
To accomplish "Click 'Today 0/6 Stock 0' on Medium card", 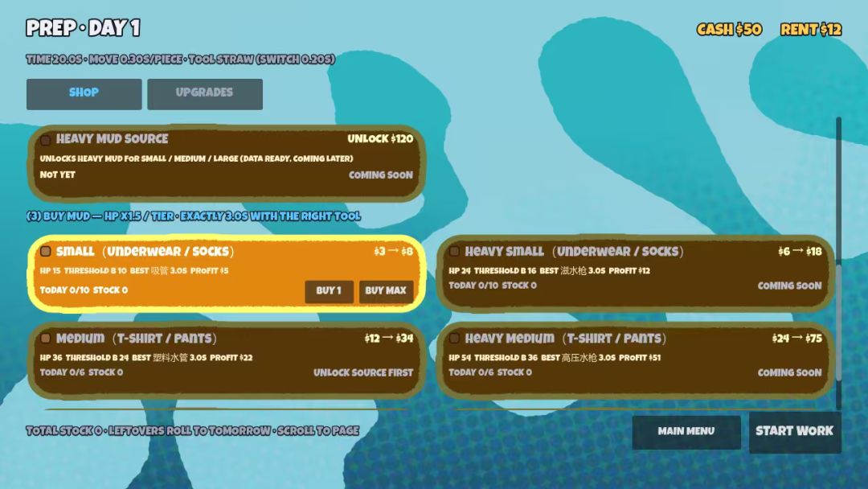I will [81, 372].
